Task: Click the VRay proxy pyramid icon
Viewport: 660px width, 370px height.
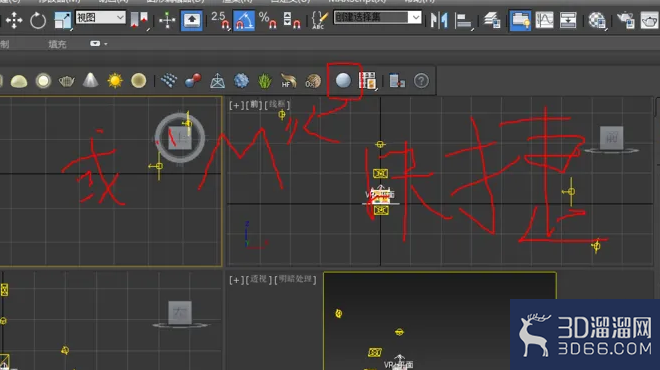Action: coord(217,80)
